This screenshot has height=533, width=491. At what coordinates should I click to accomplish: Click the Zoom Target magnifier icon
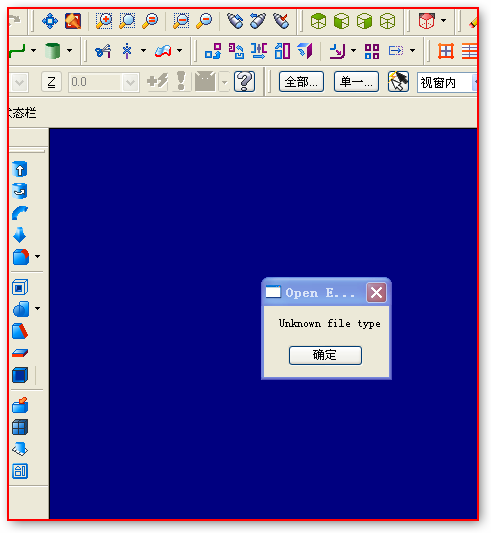(x=127, y=21)
